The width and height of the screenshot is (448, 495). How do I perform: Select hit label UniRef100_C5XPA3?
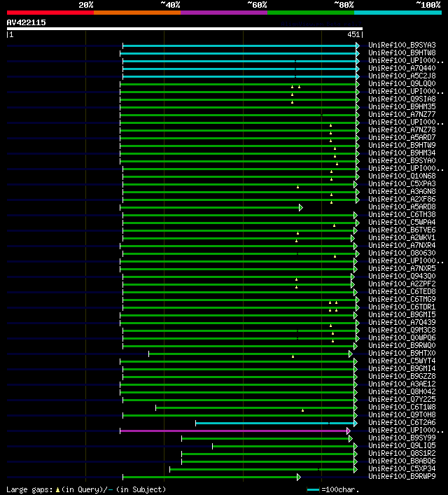[x=402, y=183]
